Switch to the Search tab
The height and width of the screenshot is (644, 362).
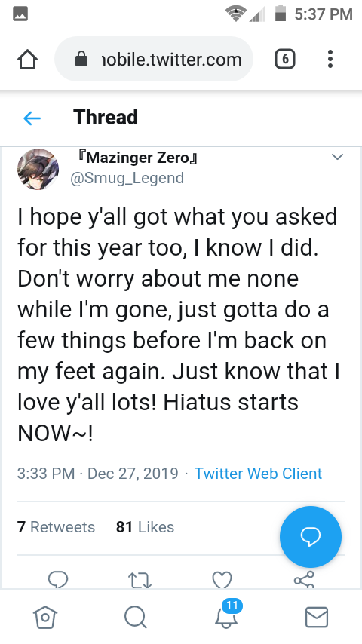(136, 617)
